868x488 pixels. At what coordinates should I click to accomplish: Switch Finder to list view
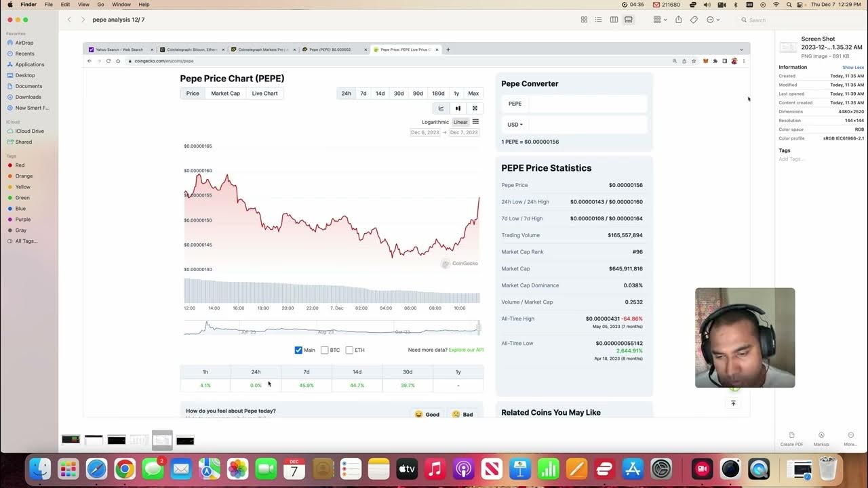(x=599, y=20)
